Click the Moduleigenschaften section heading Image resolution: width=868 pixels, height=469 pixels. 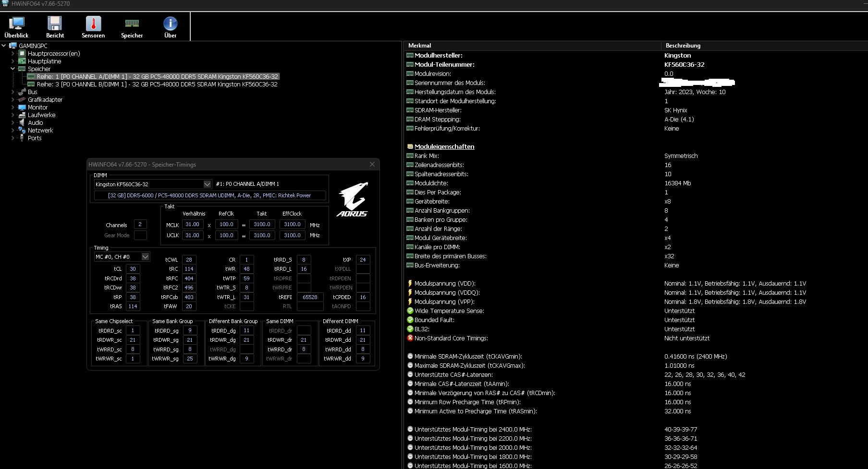tap(444, 146)
